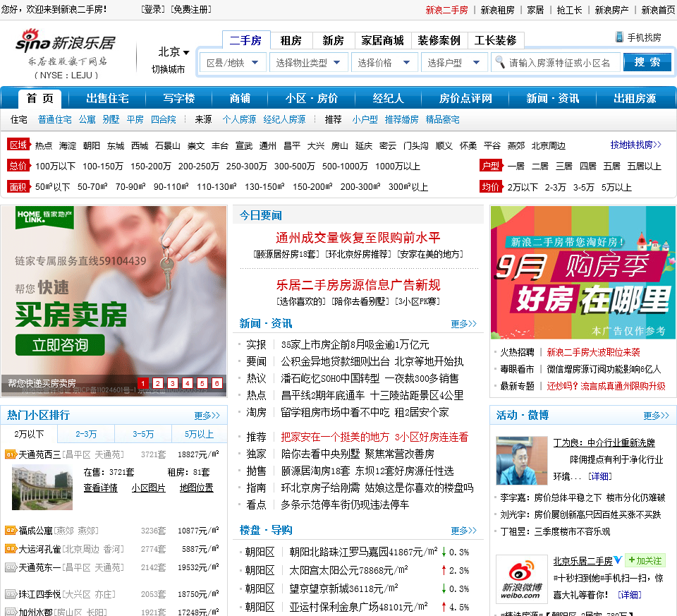The width and height of the screenshot is (677, 616).
Task: Open the 别墅 housing type link
Action: pos(111,119)
